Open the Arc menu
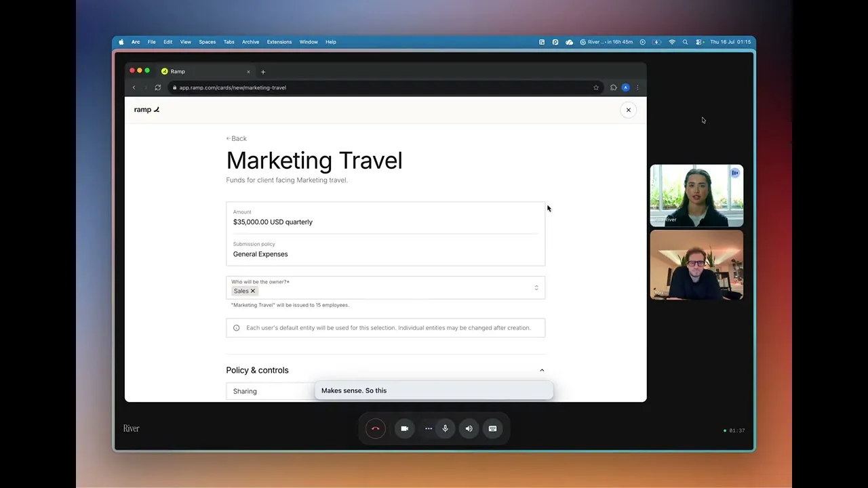 [136, 42]
